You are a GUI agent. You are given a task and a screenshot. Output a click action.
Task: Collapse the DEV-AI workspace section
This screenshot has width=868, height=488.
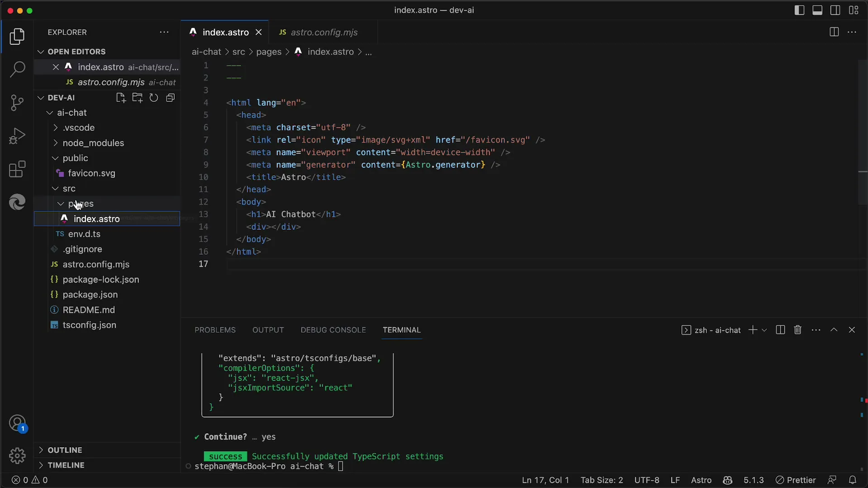point(62,98)
